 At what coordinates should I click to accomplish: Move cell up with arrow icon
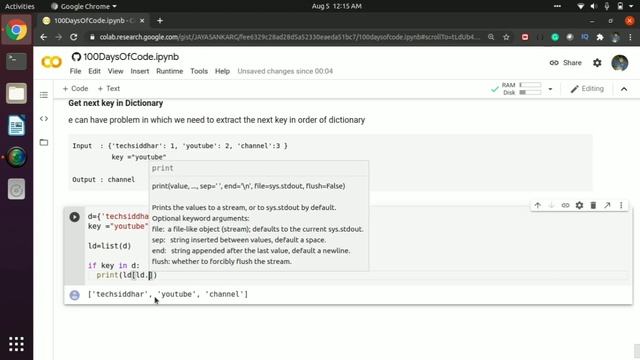pyautogui.click(x=538, y=205)
